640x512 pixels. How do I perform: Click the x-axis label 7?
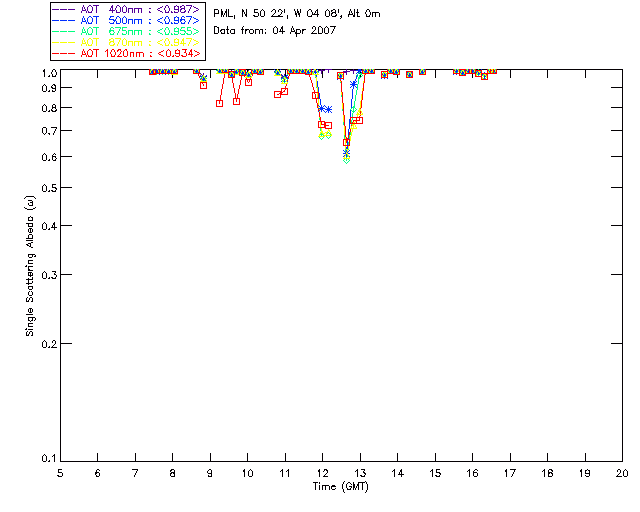point(135,473)
